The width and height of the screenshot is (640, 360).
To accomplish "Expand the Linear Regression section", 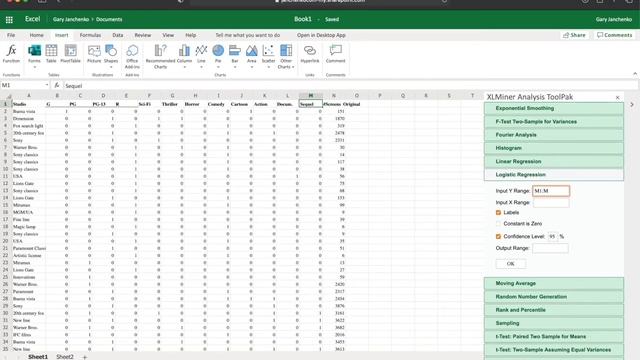I will [x=554, y=162].
